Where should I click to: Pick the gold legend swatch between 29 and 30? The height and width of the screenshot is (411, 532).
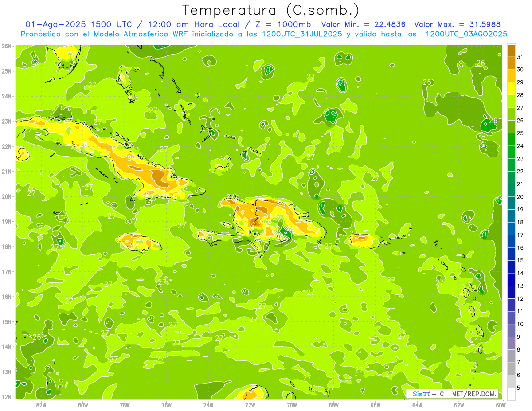click(x=511, y=76)
